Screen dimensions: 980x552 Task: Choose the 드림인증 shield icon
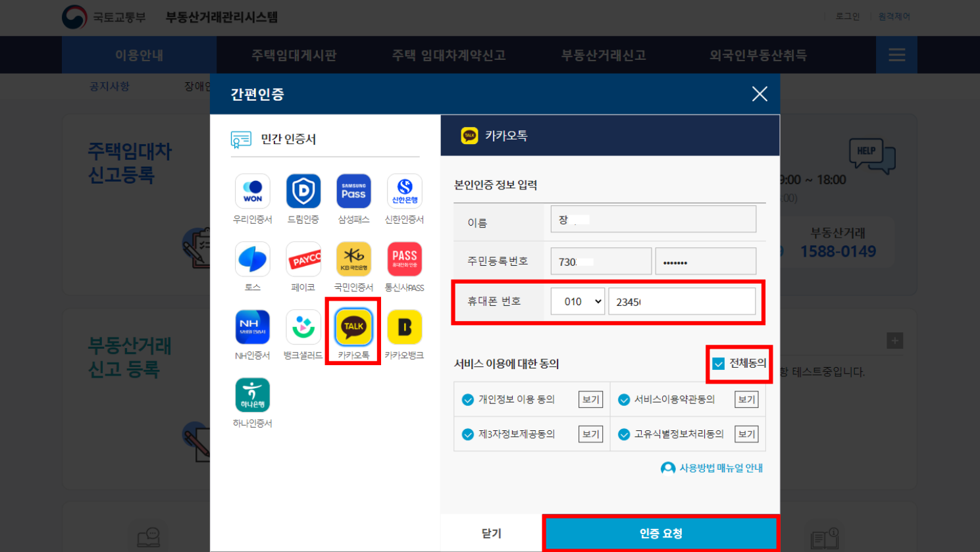point(303,191)
